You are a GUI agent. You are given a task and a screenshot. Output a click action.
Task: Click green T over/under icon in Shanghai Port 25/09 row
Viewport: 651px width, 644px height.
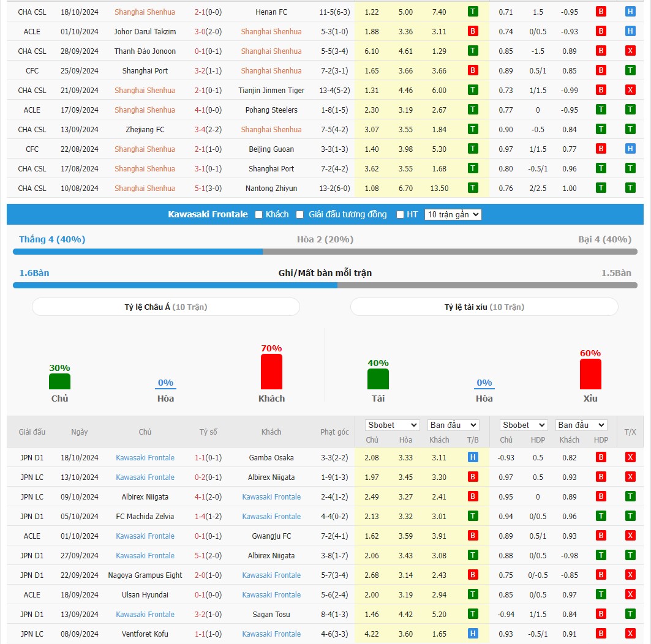tap(630, 70)
